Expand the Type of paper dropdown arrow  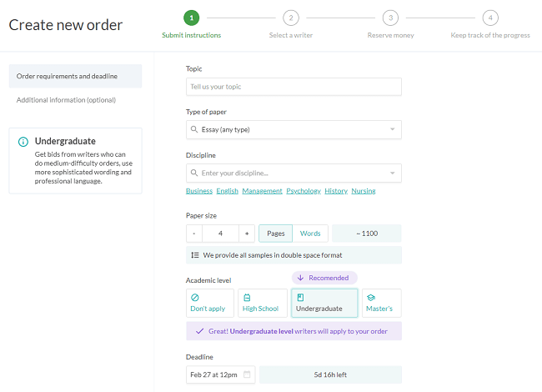(x=392, y=129)
